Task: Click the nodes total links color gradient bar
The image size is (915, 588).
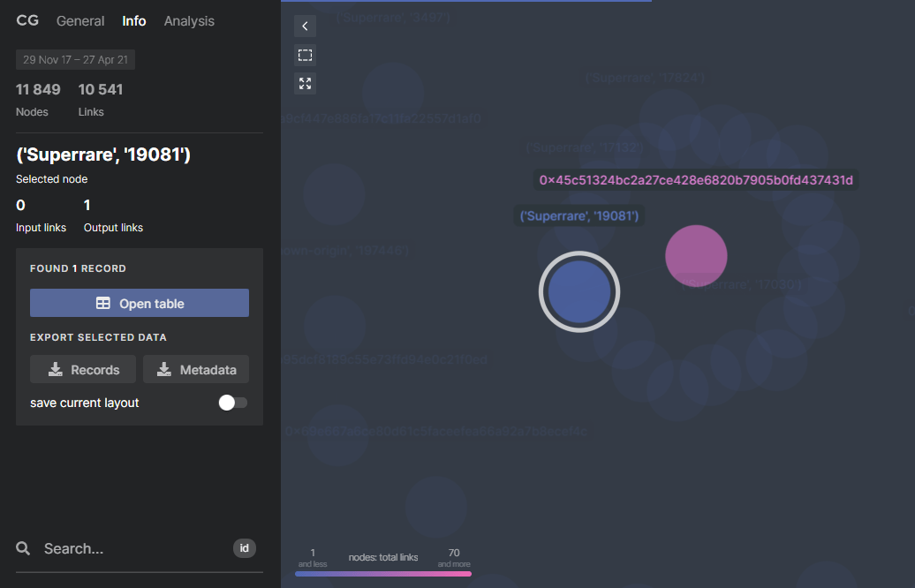Action: [383, 574]
